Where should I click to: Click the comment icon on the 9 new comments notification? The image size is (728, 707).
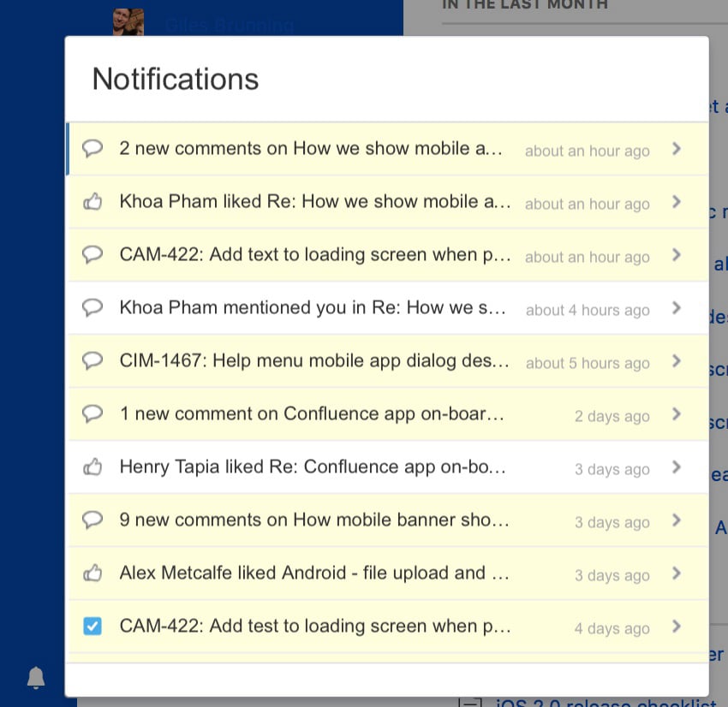pyautogui.click(x=92, y=519)
